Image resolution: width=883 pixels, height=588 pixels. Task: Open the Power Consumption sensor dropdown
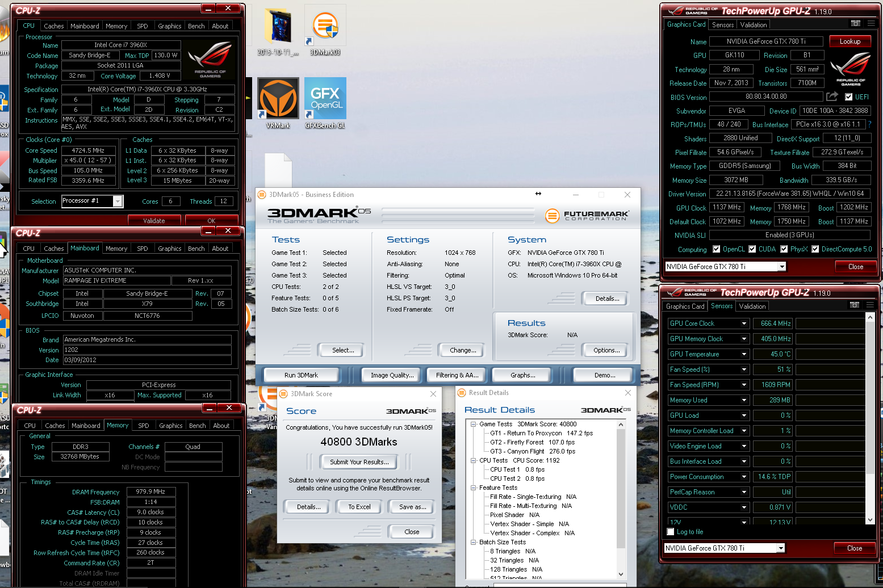pos(744,477)
